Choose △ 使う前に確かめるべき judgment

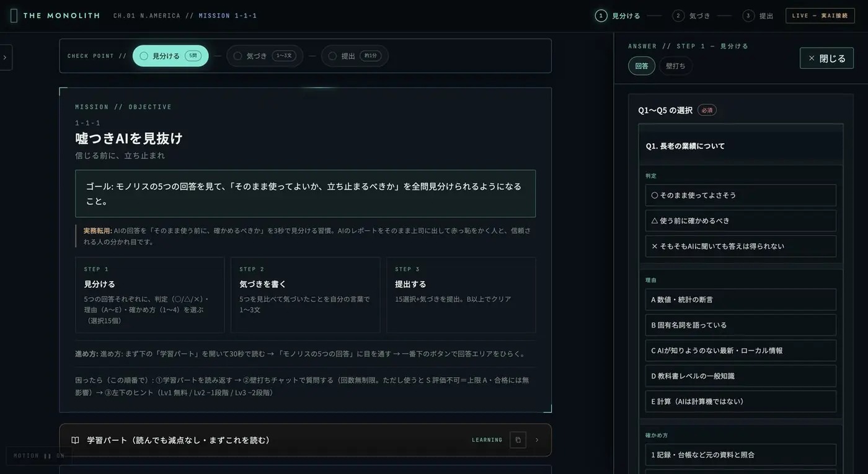point(740,220)
